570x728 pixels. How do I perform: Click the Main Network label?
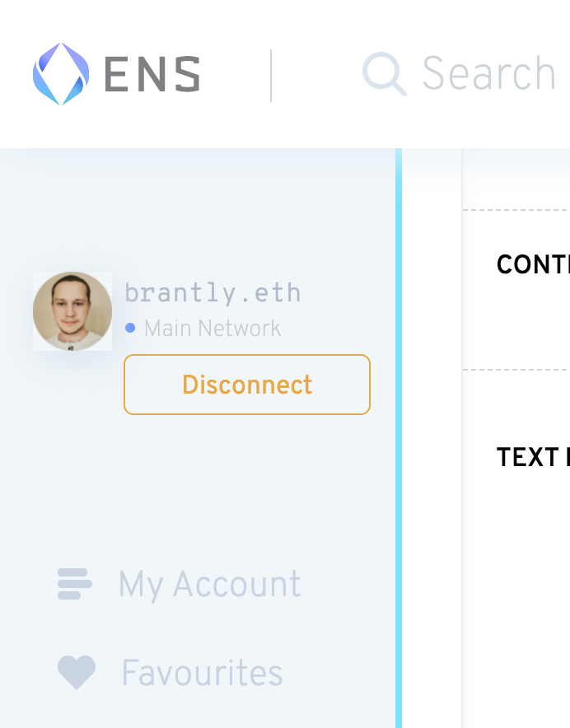(213, 329)
